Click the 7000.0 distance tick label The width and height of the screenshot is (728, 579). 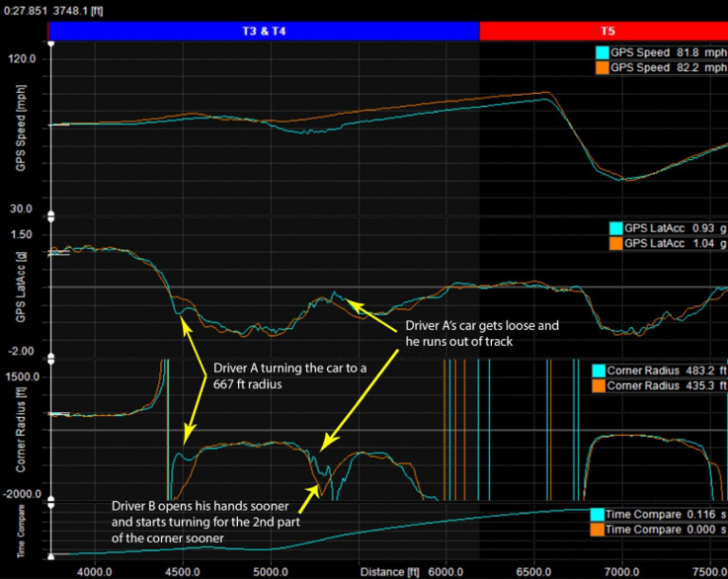(621, 571)
